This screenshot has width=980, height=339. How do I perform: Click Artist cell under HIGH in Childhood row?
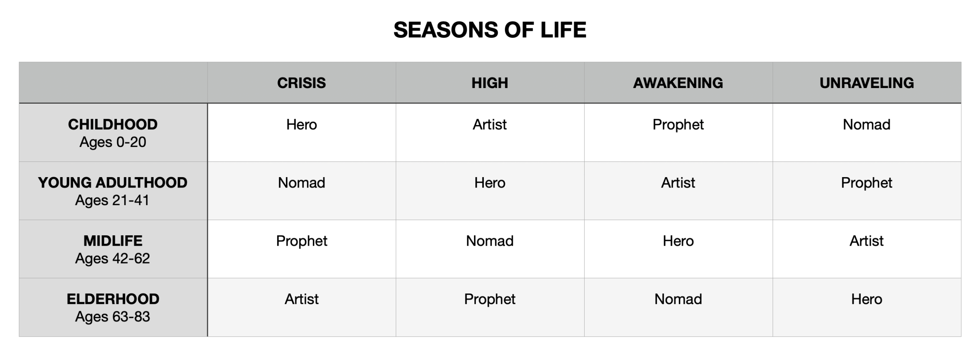pos(490,125)
